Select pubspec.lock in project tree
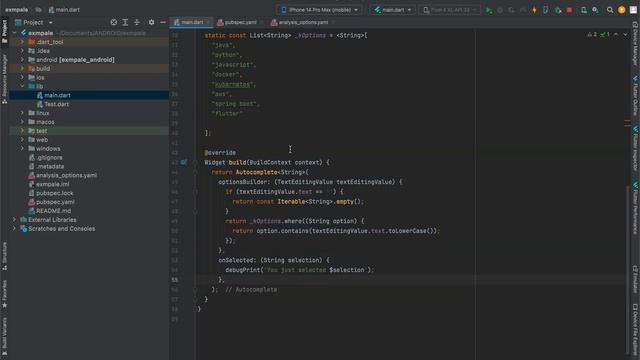Viewport: 640px width, 360px height. coord(55,193)
